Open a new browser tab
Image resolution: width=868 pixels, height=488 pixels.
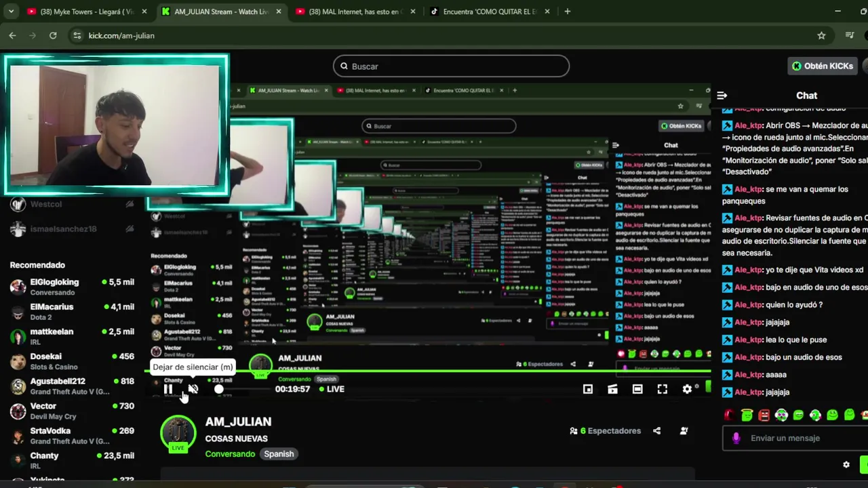(x=568, y=12)
